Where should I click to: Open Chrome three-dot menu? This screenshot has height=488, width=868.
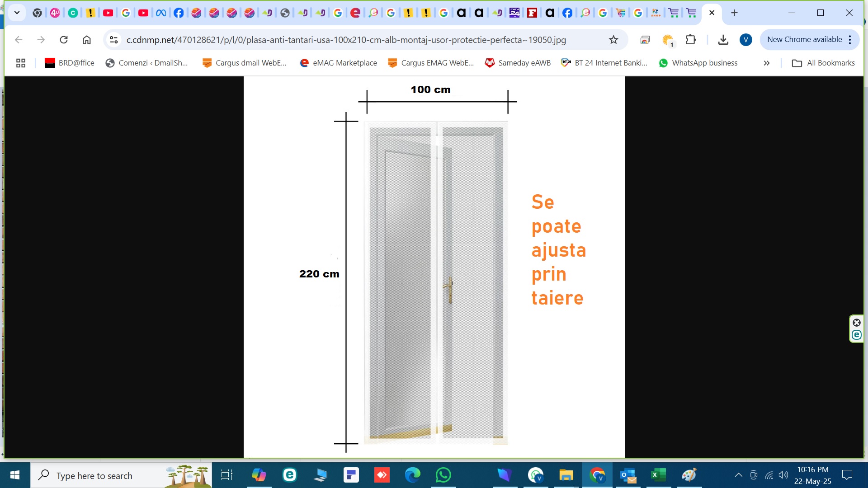[850, 40]
